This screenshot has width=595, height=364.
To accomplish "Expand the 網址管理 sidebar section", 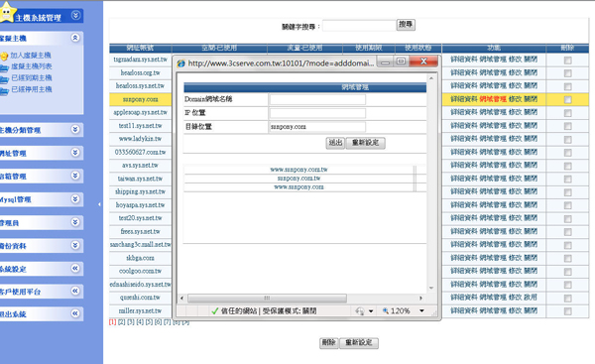I will point(75,153).
